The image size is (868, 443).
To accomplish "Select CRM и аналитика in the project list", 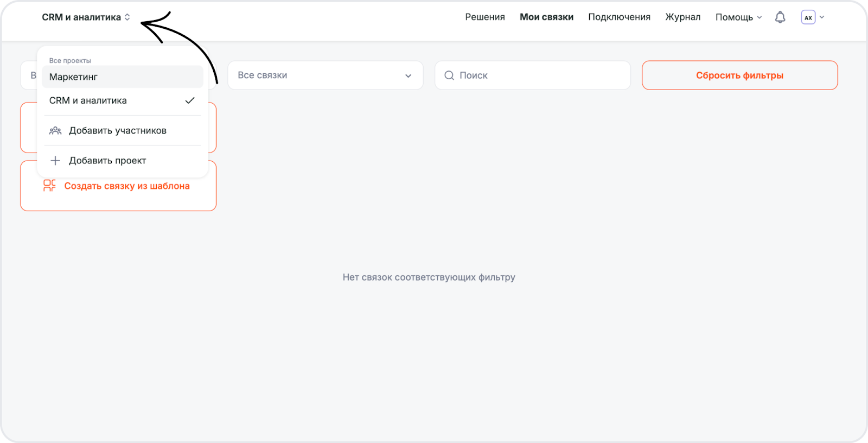I will (x=123, y=100).
